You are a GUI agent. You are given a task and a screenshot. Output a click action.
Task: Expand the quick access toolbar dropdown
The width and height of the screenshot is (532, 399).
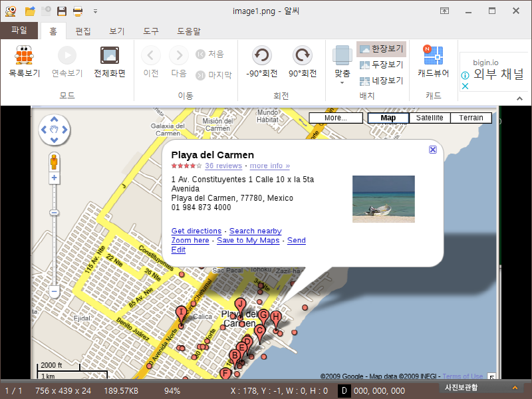click(95, 11)
